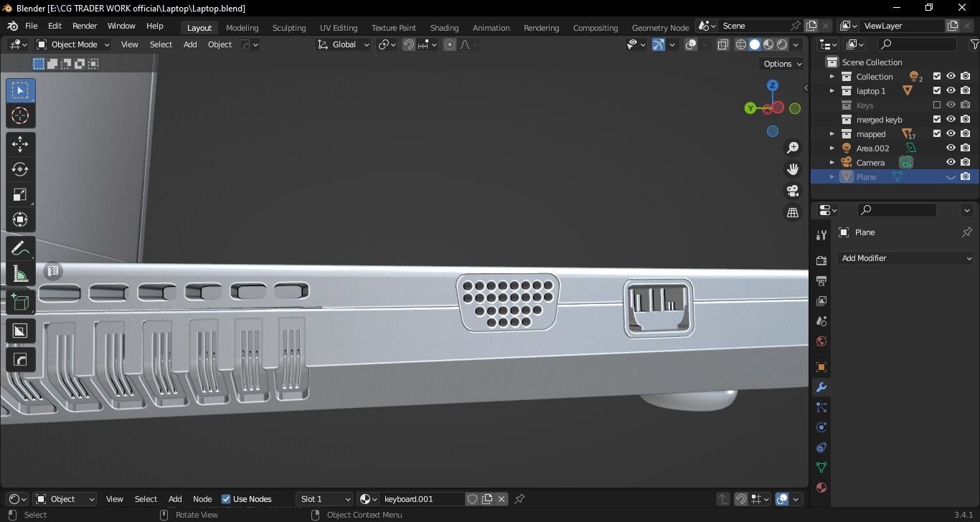The width and height of the screenshot is (980, 522).
Task: Switch to Wireframe viewport shading
Action: (x=741, y=44)
